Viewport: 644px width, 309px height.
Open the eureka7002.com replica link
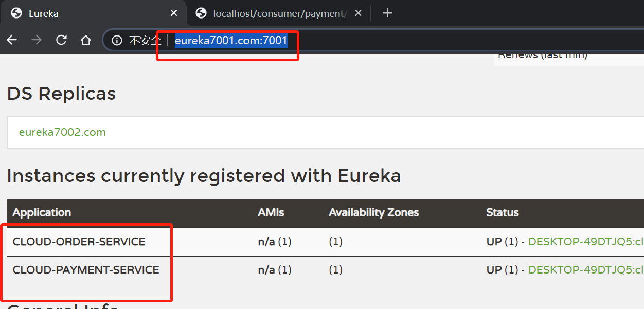pos(62,132)
